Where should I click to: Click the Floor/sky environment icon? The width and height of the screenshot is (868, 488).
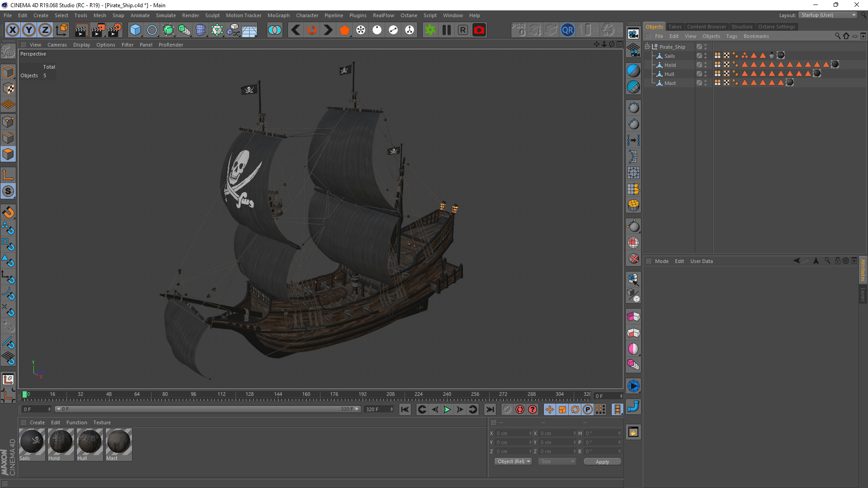[x=250, y=30]
